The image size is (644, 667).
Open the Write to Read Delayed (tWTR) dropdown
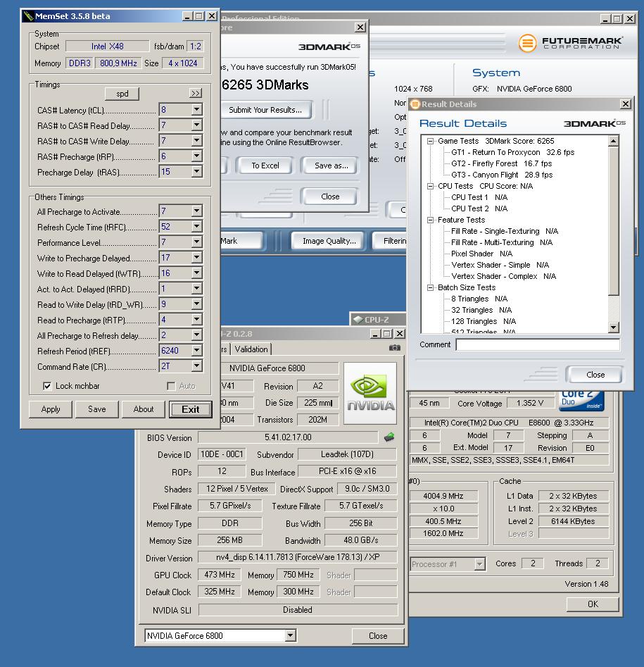196,273
